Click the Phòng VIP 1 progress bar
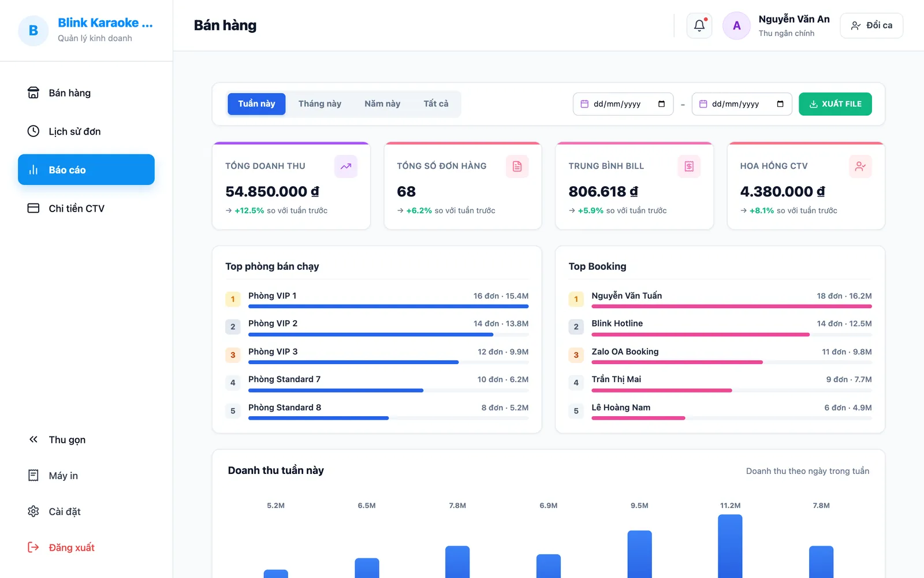 389,306
